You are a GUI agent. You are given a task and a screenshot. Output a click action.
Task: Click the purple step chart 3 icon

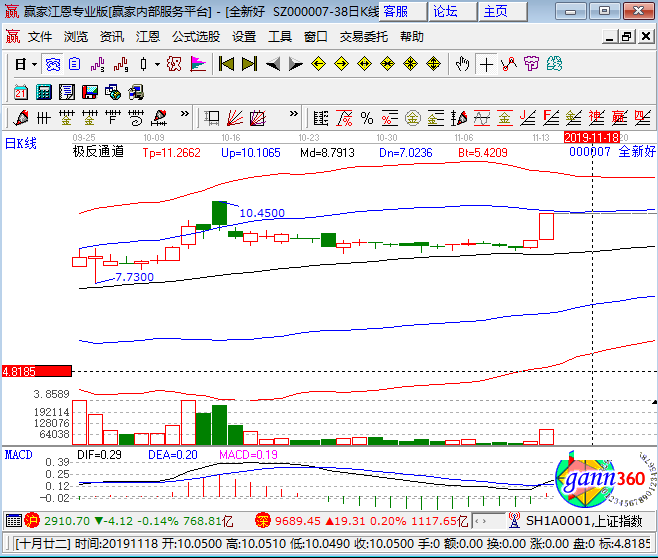(97, 65)
